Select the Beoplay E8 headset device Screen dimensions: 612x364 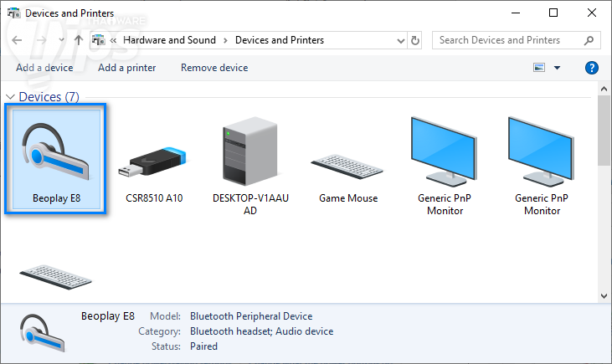point(55,159)
